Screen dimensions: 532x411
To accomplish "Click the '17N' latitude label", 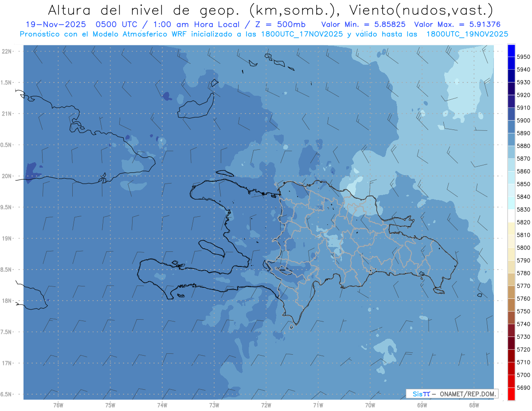I will click(7, 363).
